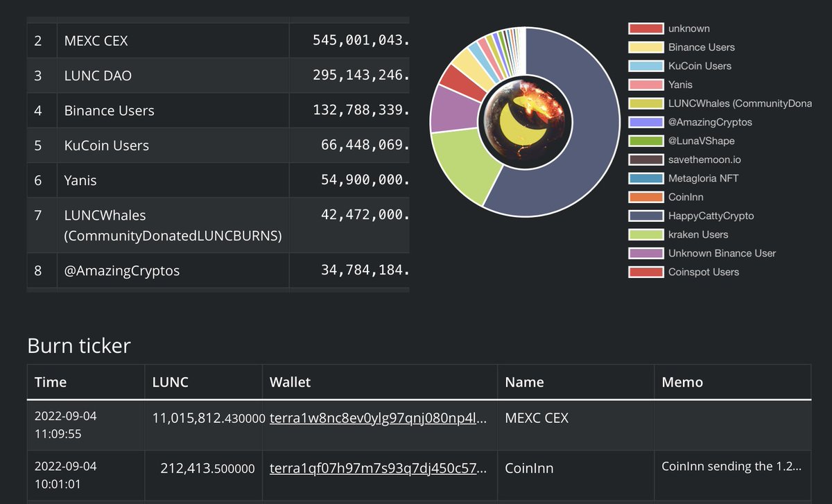Screen dimensions: 832x504
Task: Toggle 'savethemoon.io' legend label
Action: pos(704,159)
